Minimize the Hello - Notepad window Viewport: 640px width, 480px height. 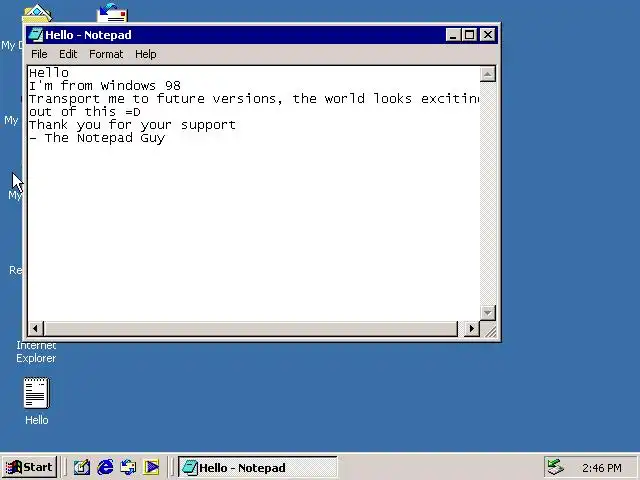point(453,35)
